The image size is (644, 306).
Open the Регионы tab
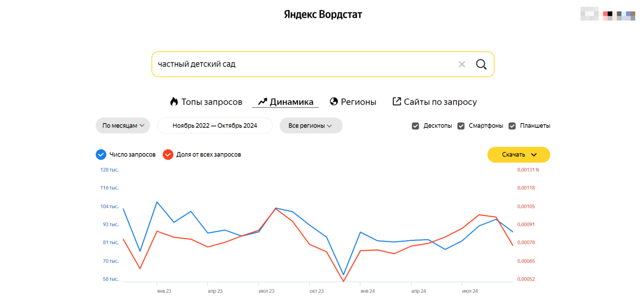coord(353,102)
